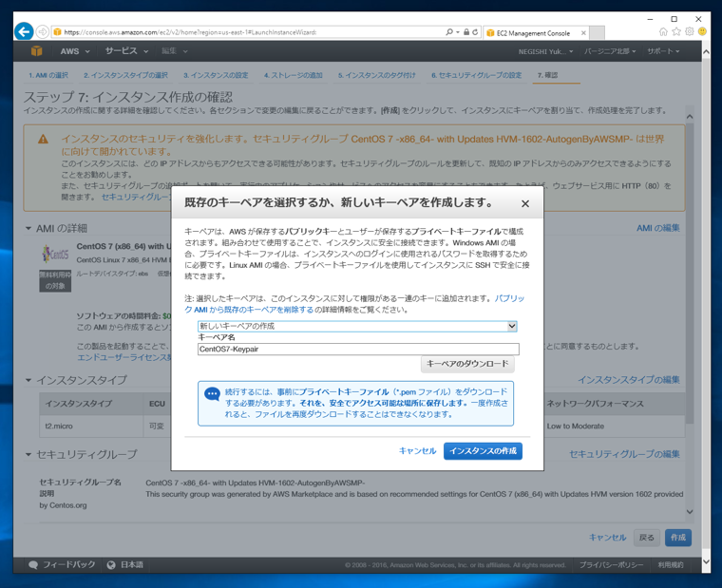Click キャンセル link in dialog
The height and width of the screenshot is (588, 722).
[x=417, y=451]
